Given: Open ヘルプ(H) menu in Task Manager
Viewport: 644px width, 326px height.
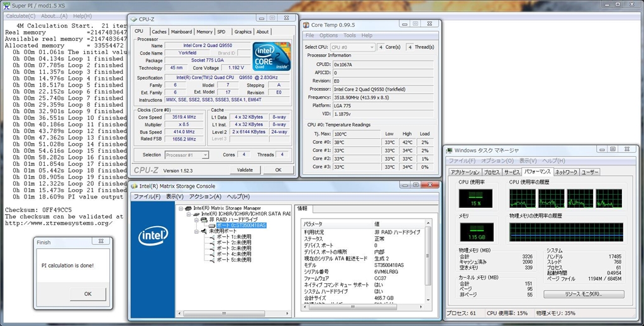Looking at the screenshot, I should [x=553, y=161].
